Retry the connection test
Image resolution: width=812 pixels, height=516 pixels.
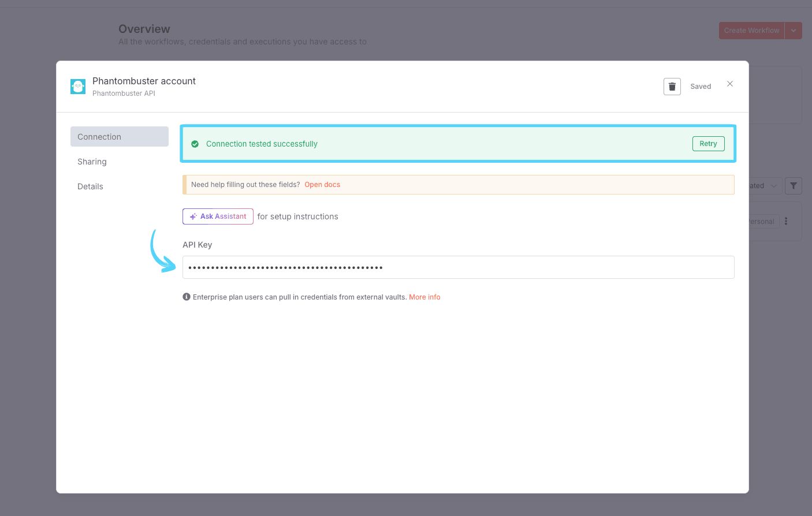pos(708,144)
